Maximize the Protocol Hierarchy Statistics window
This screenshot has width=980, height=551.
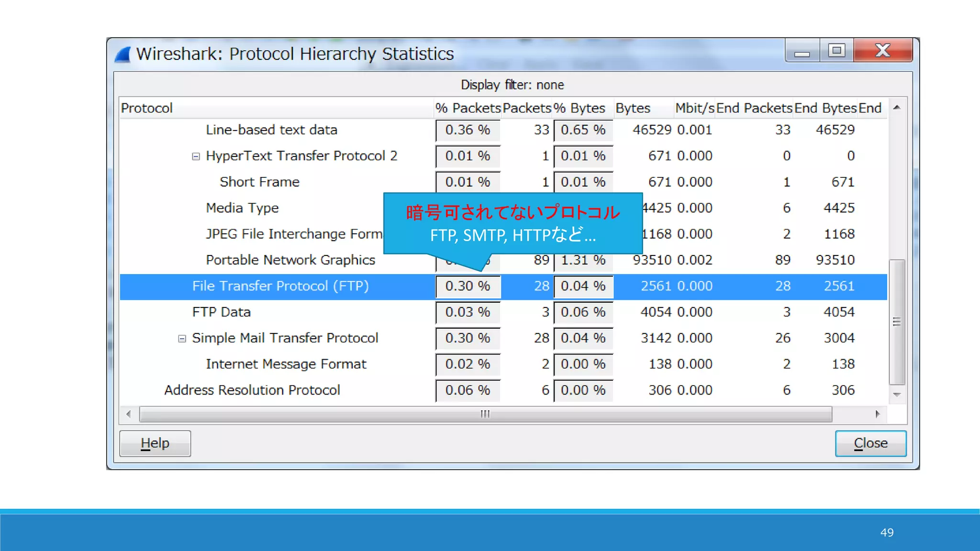[836, 51]
